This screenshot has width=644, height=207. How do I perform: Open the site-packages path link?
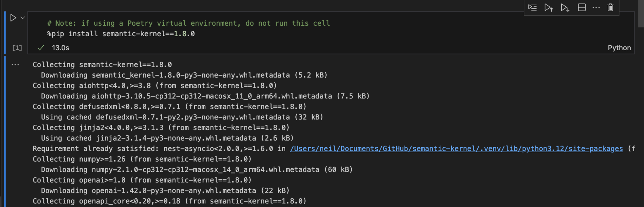[456, 149]
